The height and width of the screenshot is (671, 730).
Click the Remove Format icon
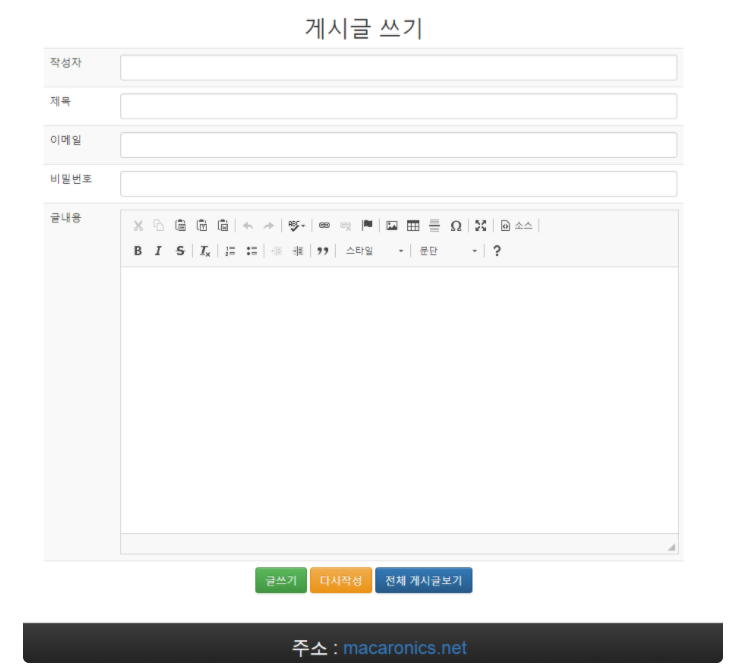tap(205, 251)
